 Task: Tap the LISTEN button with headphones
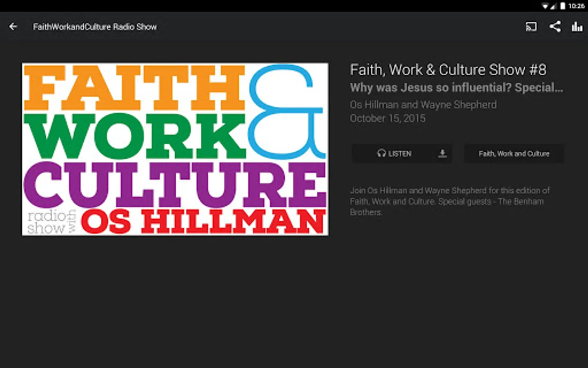[x=394, y=153]
